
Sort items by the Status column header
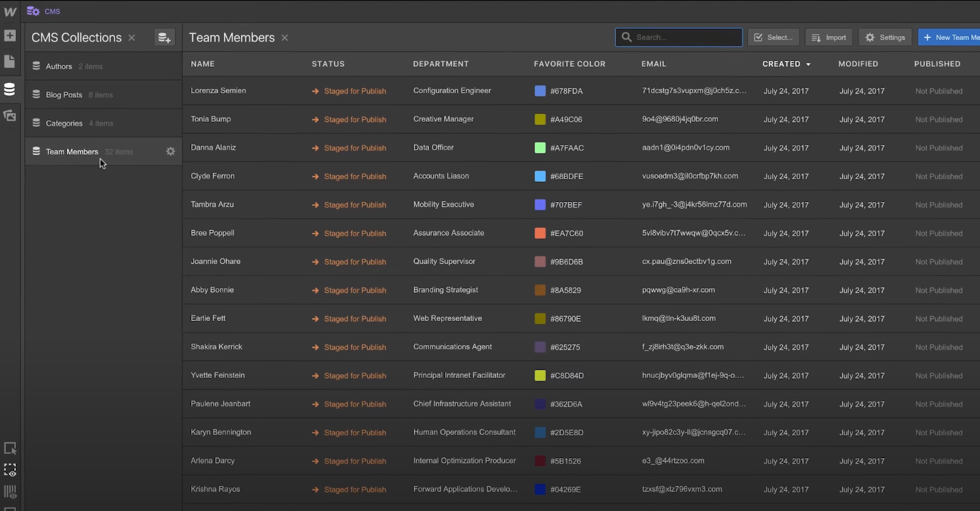pos(328,64)
